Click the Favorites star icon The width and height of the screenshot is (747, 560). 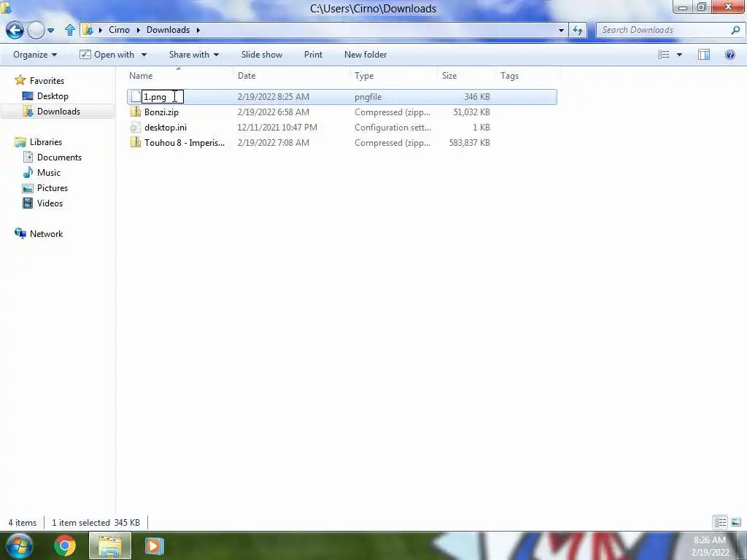click(20, 80)
